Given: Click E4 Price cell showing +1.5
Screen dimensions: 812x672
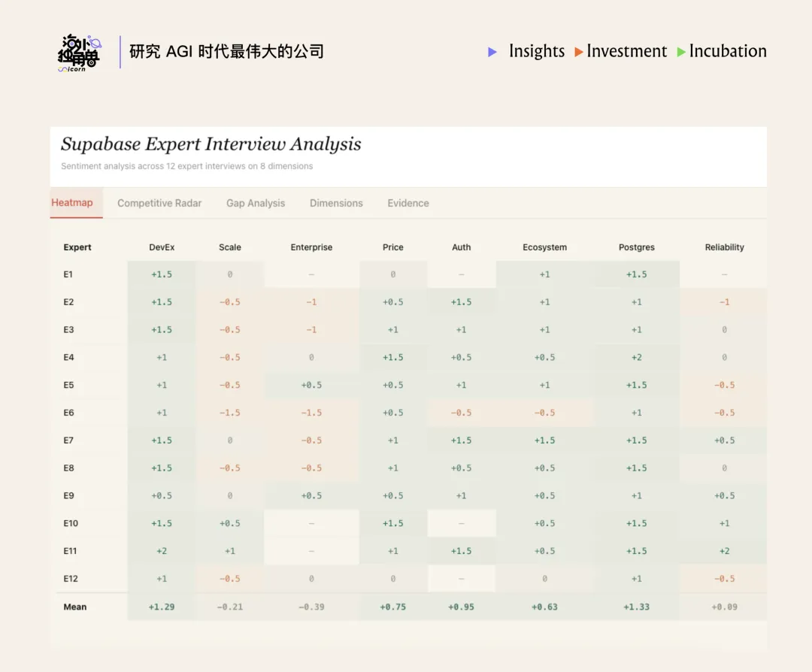Looking at the screenshot, I should (393, 357).
